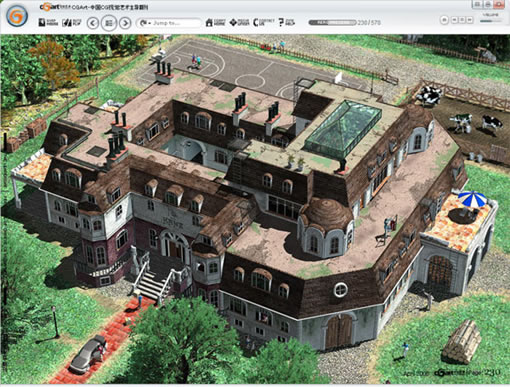Viewport: 510px width, 387px height.
Task: Click the print button in title bar
Action: (488, 4)
